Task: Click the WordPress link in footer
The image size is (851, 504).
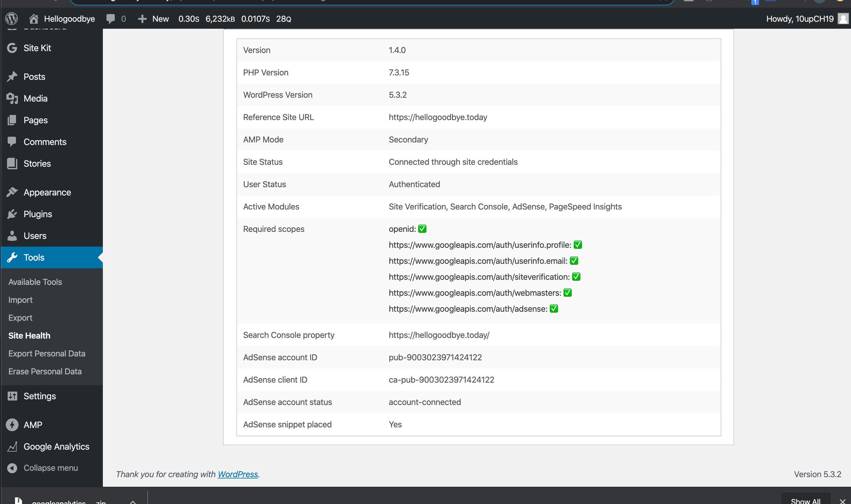Action: (238, 474)
